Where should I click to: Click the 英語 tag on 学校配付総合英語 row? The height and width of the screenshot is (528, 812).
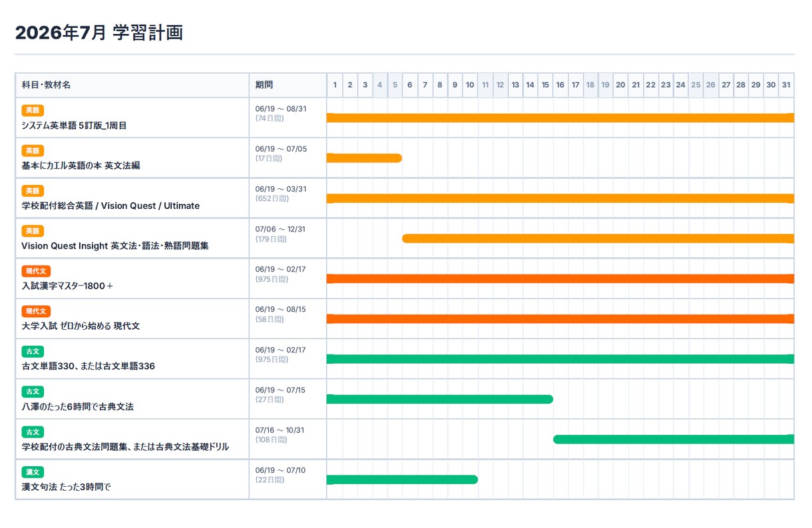point(33,191)
